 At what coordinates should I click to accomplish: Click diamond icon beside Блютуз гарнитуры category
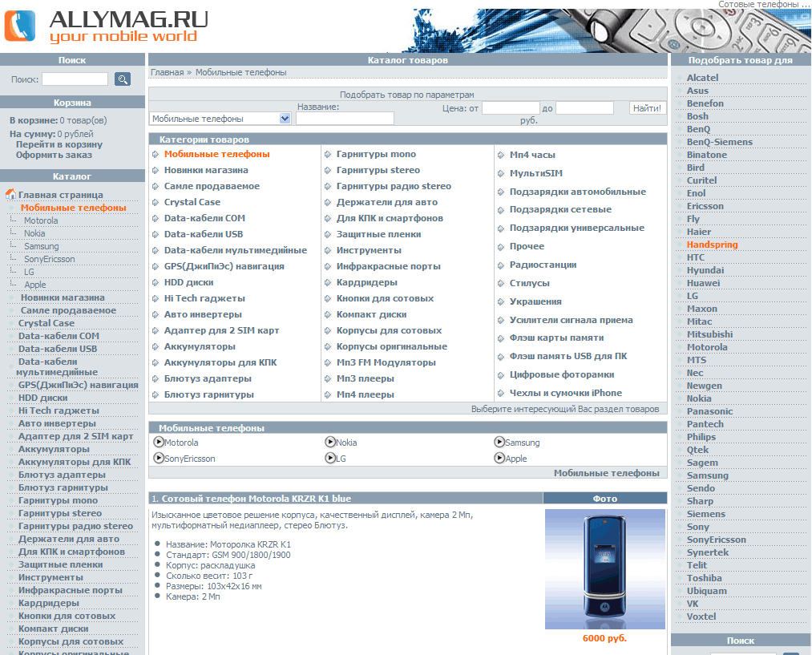coord(156,395)
